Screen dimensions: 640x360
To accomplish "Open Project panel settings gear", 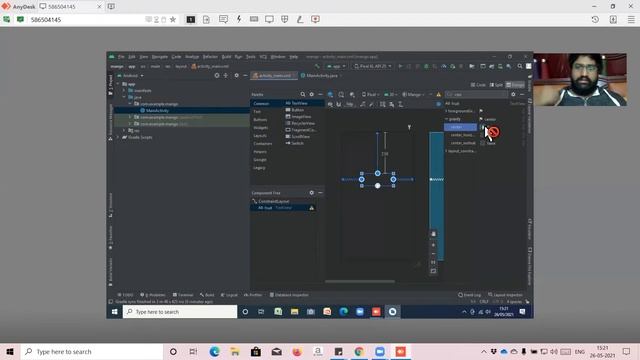I will [x=236, y=76].
